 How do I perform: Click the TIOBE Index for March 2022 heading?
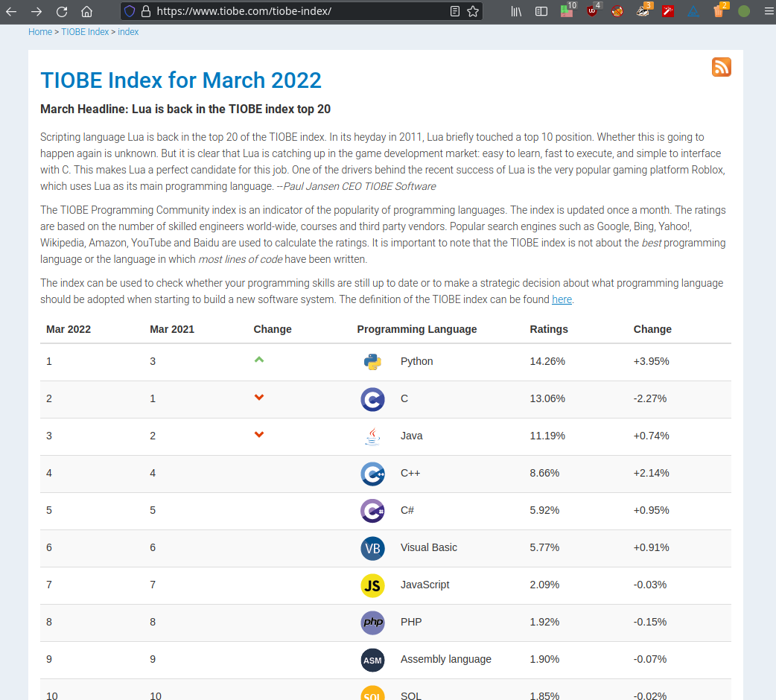[181, 80]
